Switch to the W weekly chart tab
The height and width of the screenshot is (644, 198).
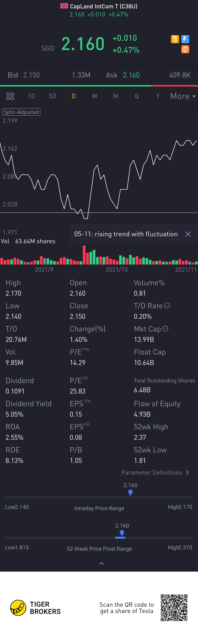pyautogui.click(x=94, y=96)
